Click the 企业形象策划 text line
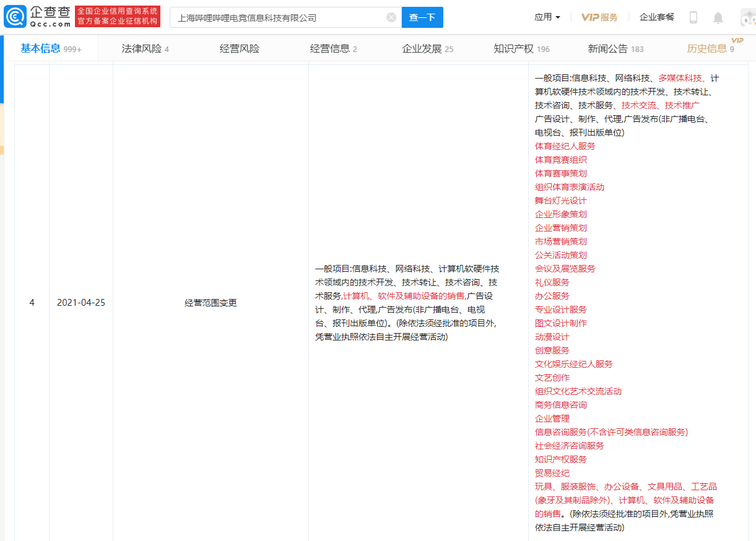This screenshot has width=756, height=541. (x=561, y=214)
